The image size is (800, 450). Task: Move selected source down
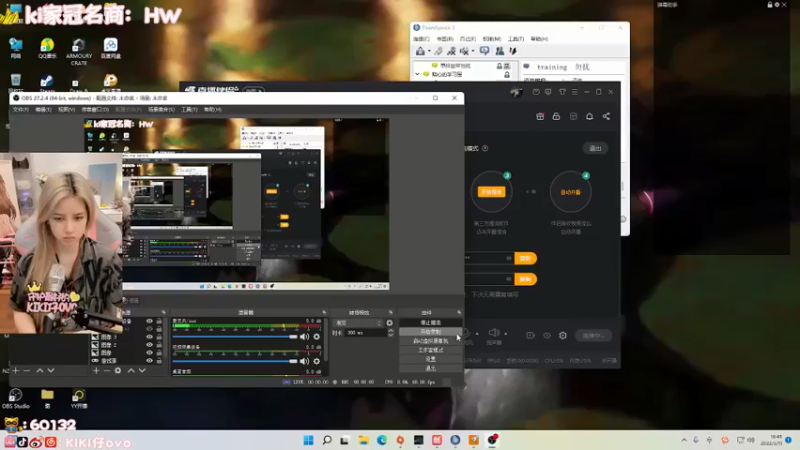click(x=142, y=370)
